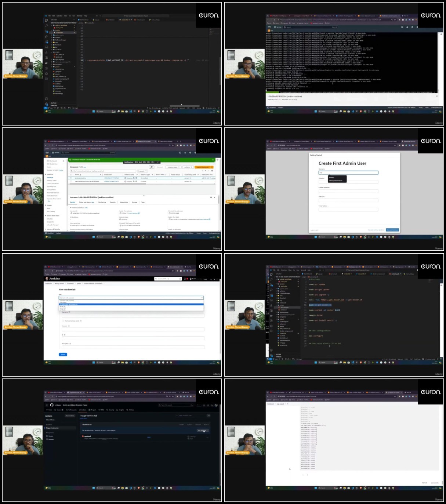The height and width of the screenshot is (504, 446).
Task: Collapse Elastic Block Store sidebar group
Action: [x=46, y=215]
